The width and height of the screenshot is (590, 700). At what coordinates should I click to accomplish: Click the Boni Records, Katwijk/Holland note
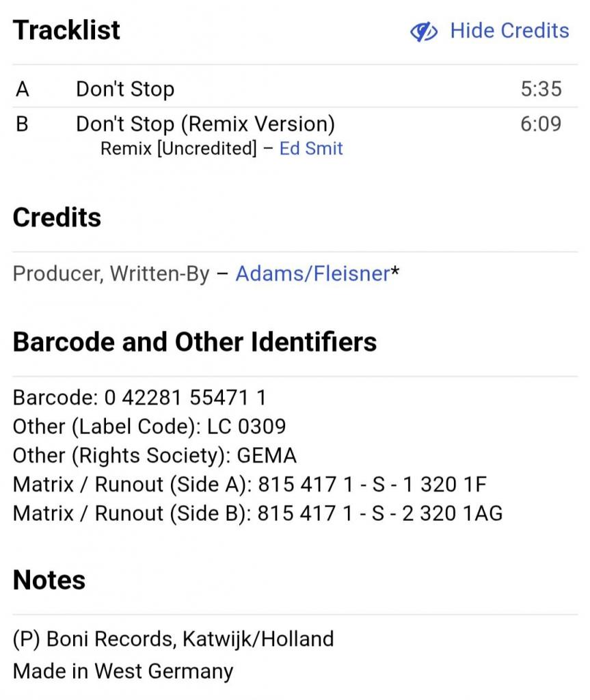point(173,639)
